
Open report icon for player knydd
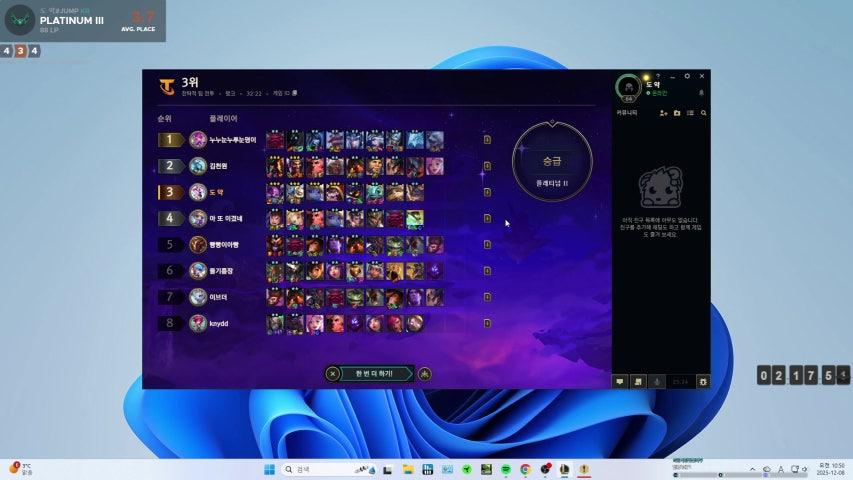(487, 323)
